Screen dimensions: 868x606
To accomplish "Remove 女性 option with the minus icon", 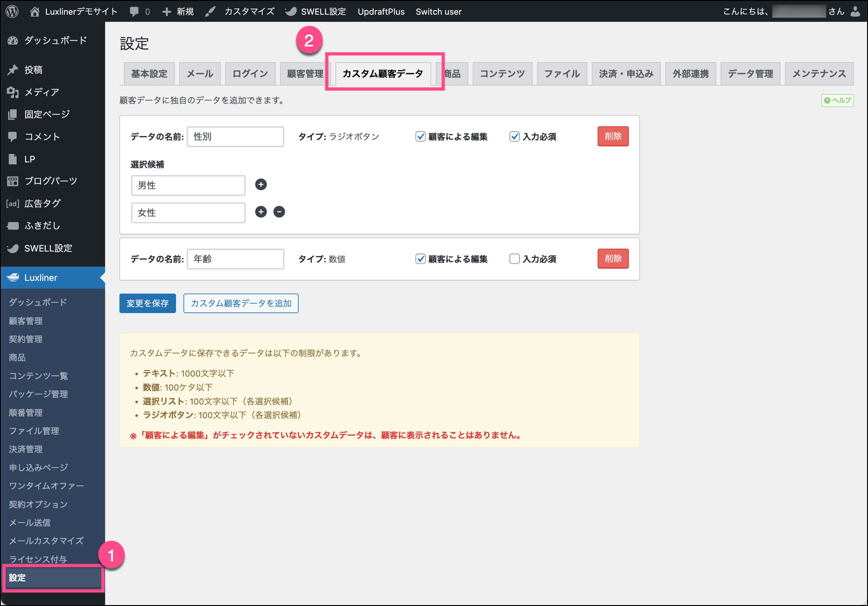I will pos(279,212).
